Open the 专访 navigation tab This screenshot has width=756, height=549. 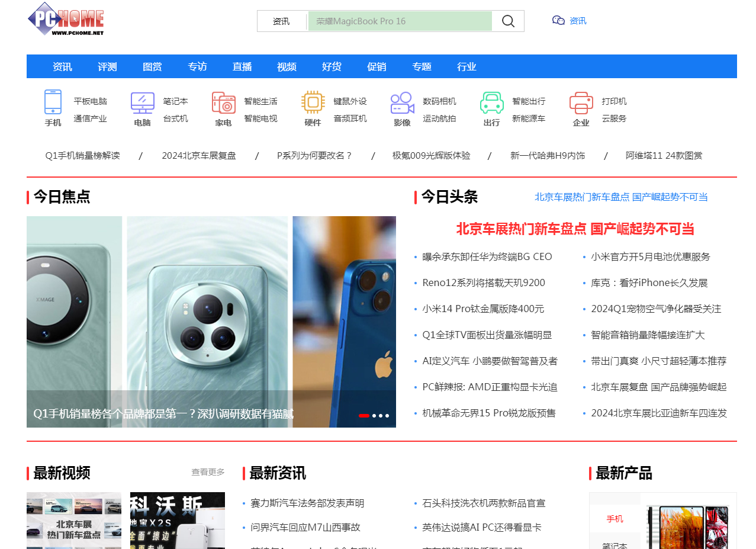(x=197, y=66)
